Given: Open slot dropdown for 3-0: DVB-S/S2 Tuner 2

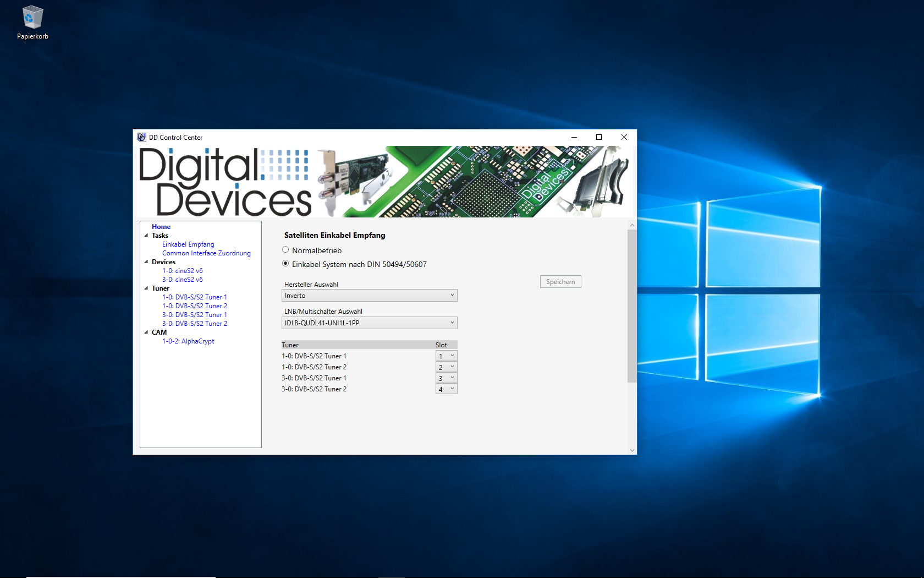Looking at the screenshot, I should pos(447,389).
